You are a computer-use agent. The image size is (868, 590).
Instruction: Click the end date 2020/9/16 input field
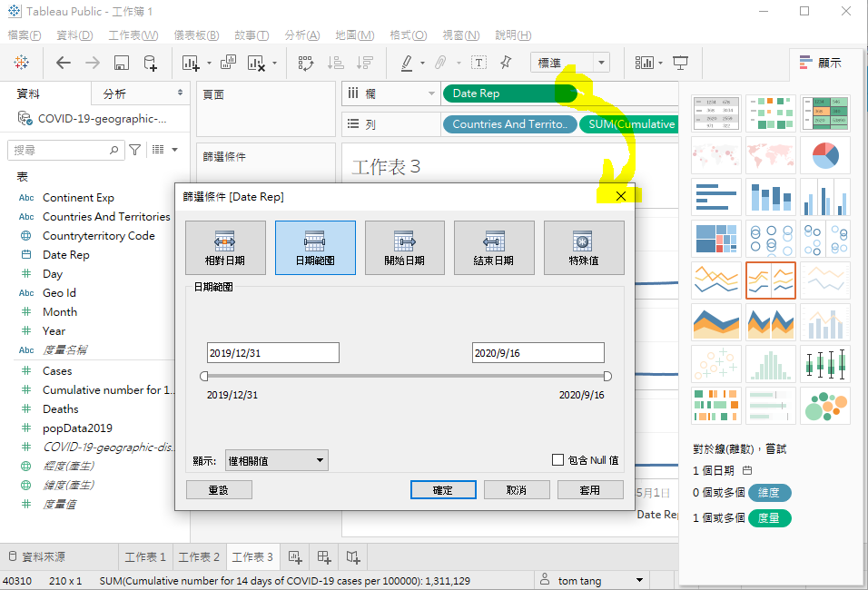(x=538, y=352)
